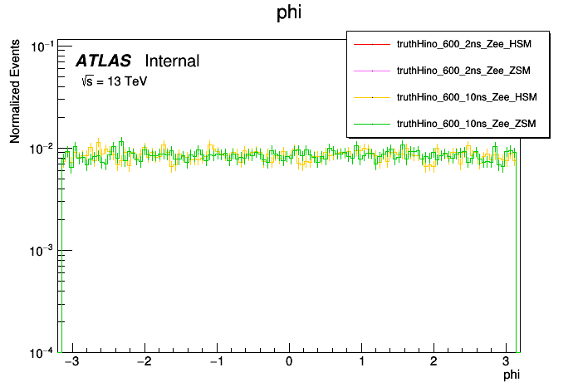This screenshot has width=578, height=392.
Task: Click the line marker beside truthHino_600_10ns_Zee_HSM
Action: 372,97
